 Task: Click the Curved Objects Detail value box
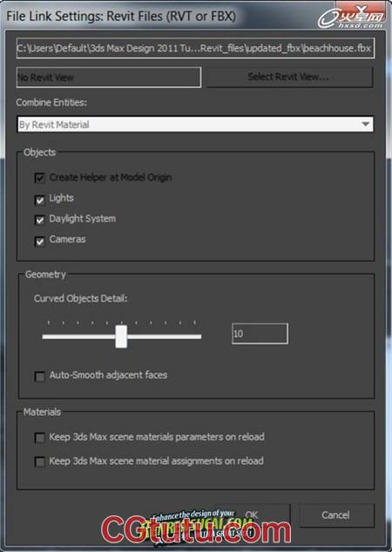pos(260,333)
